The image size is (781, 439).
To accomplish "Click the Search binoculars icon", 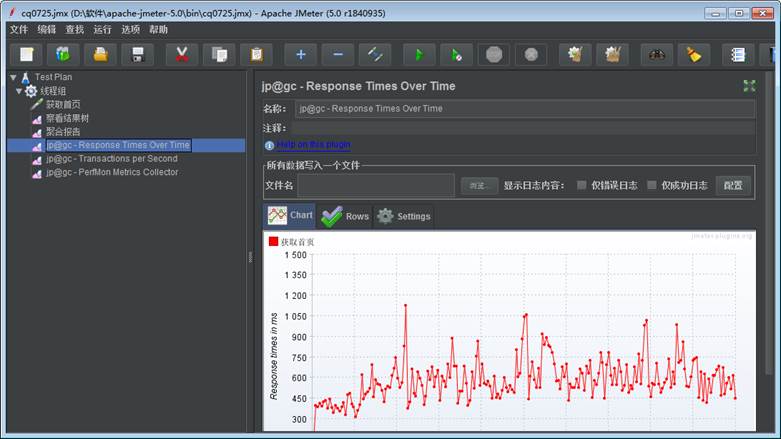I will point(656,54).
